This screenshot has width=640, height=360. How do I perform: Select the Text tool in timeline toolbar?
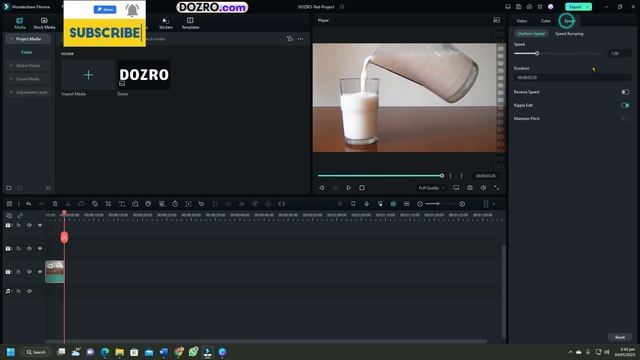click(122, 204)
